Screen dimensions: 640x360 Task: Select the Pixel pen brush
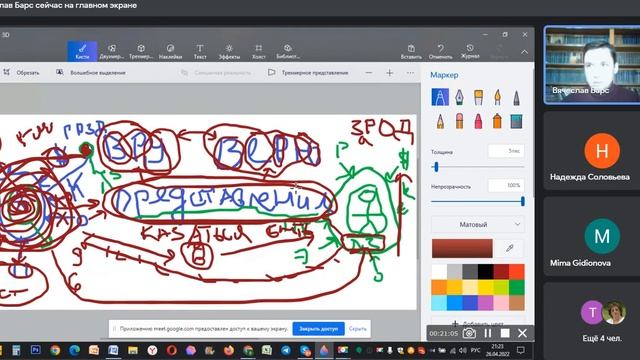pos(516,97)
